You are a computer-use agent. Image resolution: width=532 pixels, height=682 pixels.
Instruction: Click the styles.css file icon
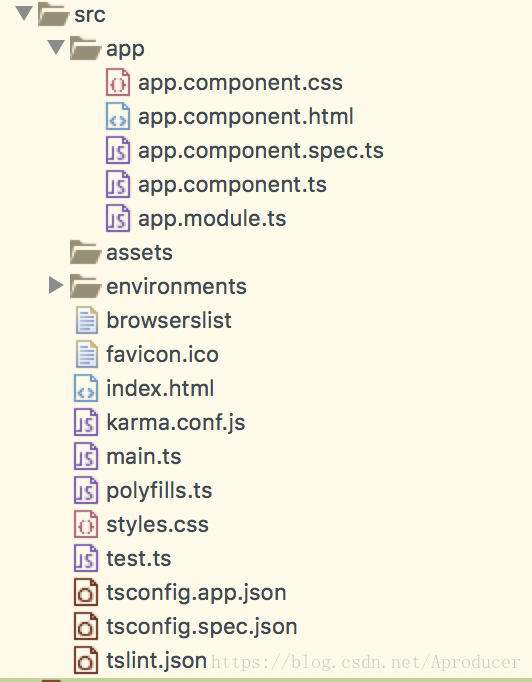click(x=86, y=524)
